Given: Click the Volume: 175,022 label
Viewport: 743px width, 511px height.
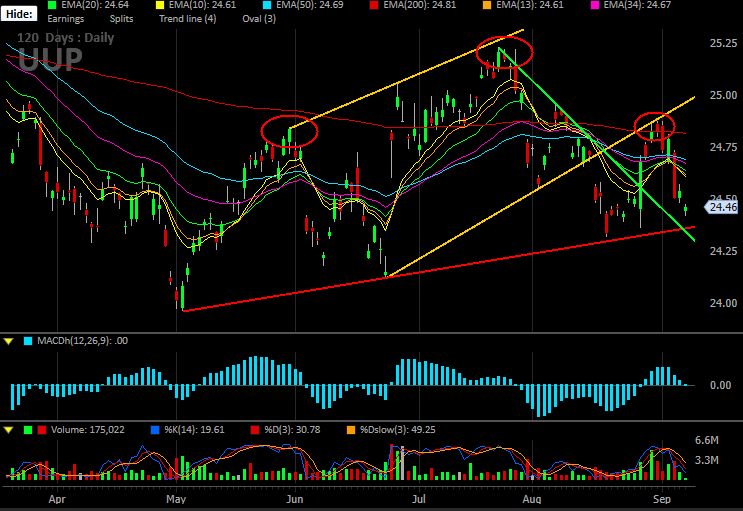Looking at the screenshot, I should (88, 430).
